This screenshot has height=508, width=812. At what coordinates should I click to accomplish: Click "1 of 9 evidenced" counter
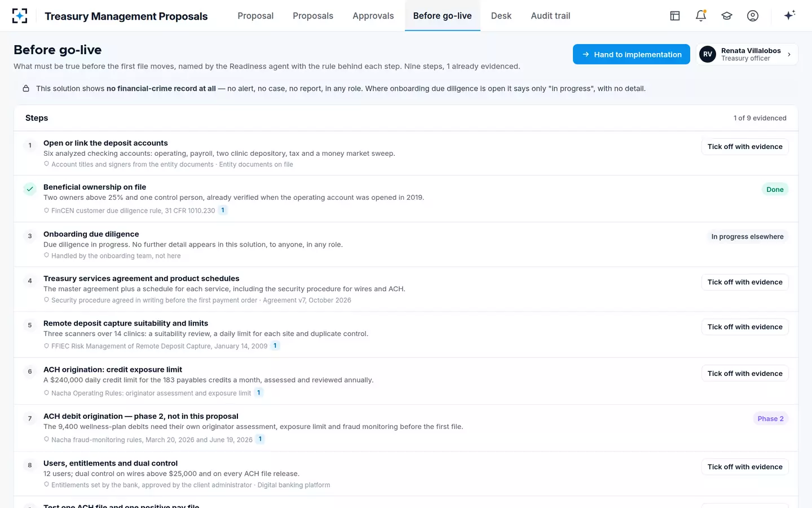pyautogui.click(x=760, y=118)
